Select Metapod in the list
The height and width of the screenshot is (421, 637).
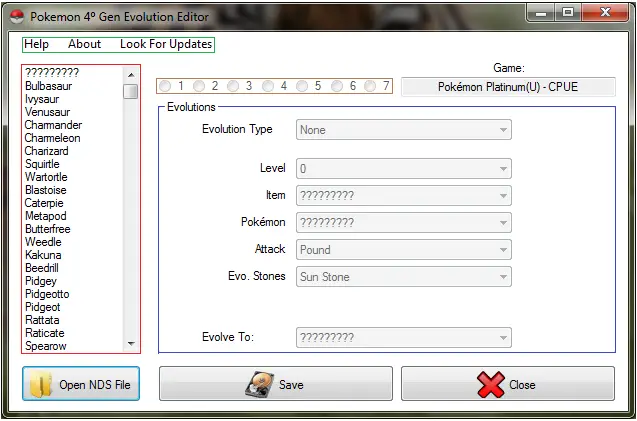point(46,216)
